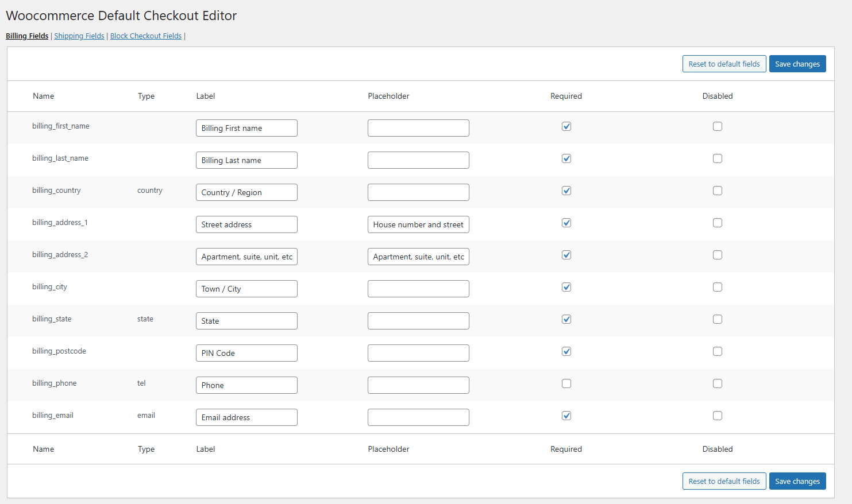The image size is (852, 504).
Task: Click top Save changes button
Action: 797,64
